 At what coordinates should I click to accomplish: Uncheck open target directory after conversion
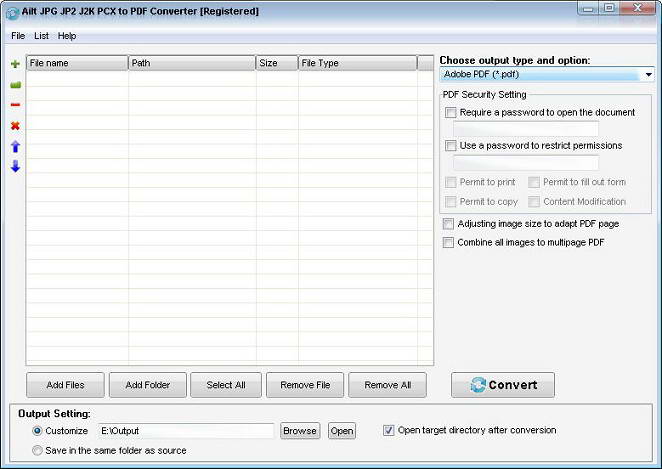point(389,431)
